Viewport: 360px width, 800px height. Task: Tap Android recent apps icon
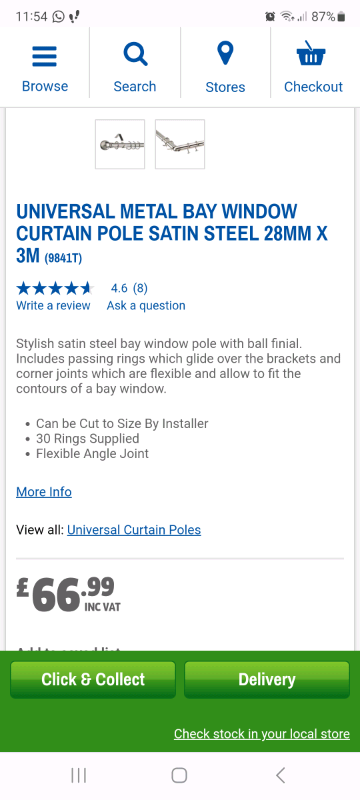[x=79, y=776]
